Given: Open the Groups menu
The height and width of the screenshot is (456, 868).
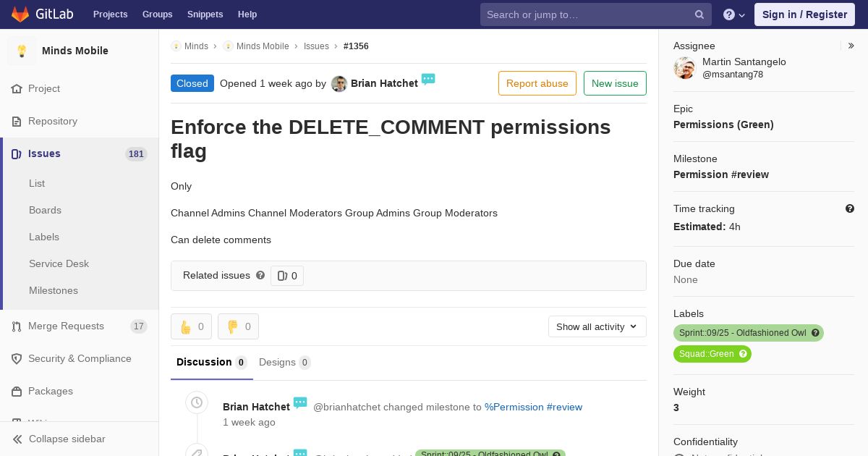Looking at the screenshot, I should [157, 14].
